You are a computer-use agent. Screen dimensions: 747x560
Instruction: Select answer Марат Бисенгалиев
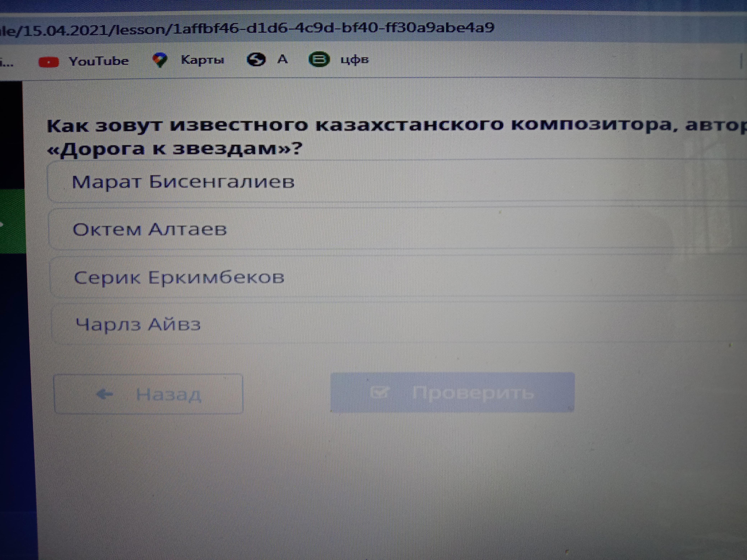click(x=183, y=182)
